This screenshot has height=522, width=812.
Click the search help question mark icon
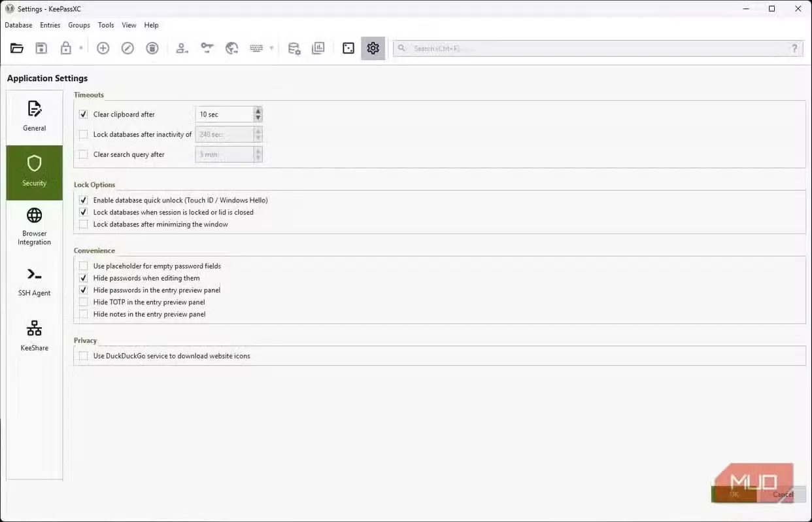tap(794, 48)
